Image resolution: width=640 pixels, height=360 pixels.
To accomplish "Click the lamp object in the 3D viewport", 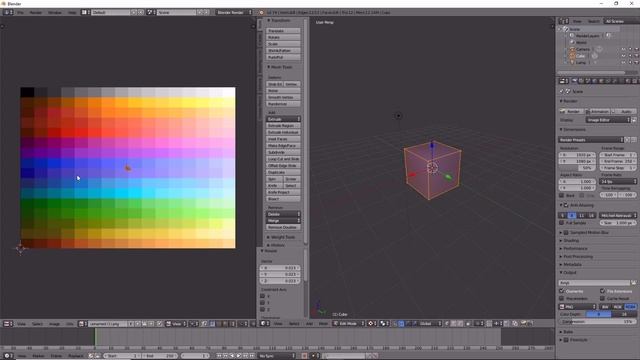I will (398, 116).
